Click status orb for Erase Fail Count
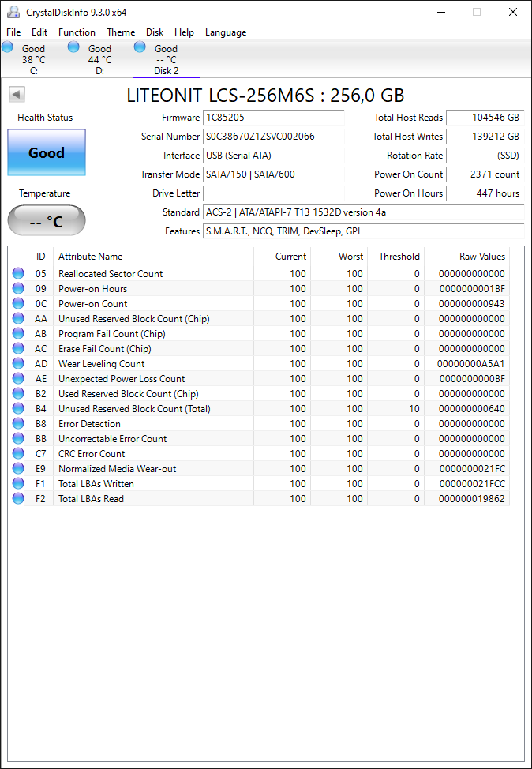Image resolution: width=532 pixels, height=769 pixels. pos(18,349)
